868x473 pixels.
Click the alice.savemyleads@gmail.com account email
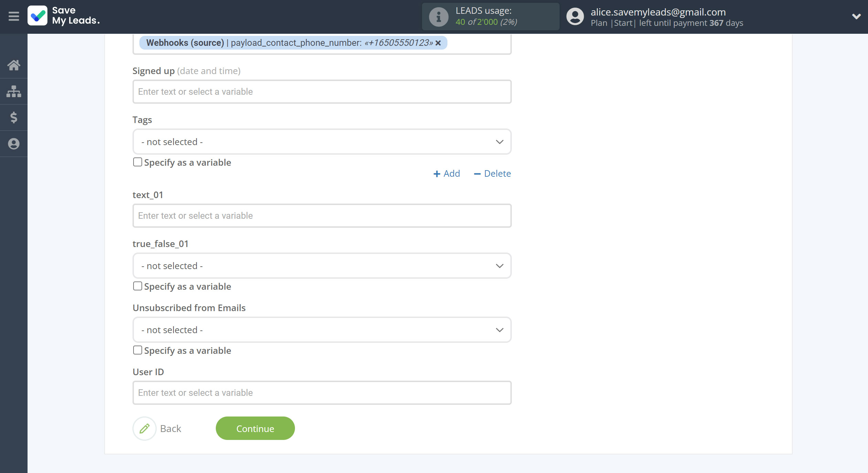click(x=658, y=12)
